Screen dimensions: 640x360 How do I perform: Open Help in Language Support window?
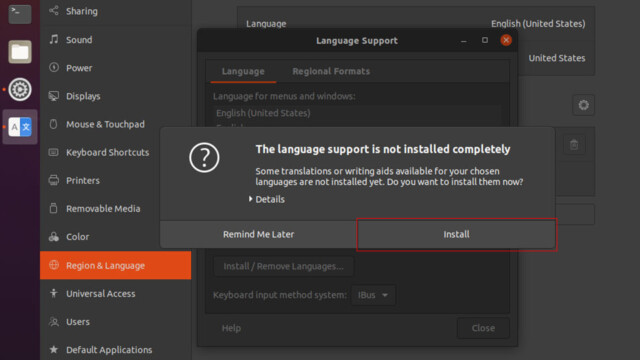(x=231, y=328)
